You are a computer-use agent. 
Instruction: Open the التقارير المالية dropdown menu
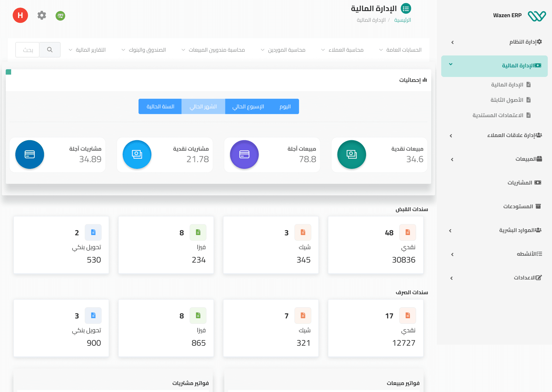click(x=90, y=50)
